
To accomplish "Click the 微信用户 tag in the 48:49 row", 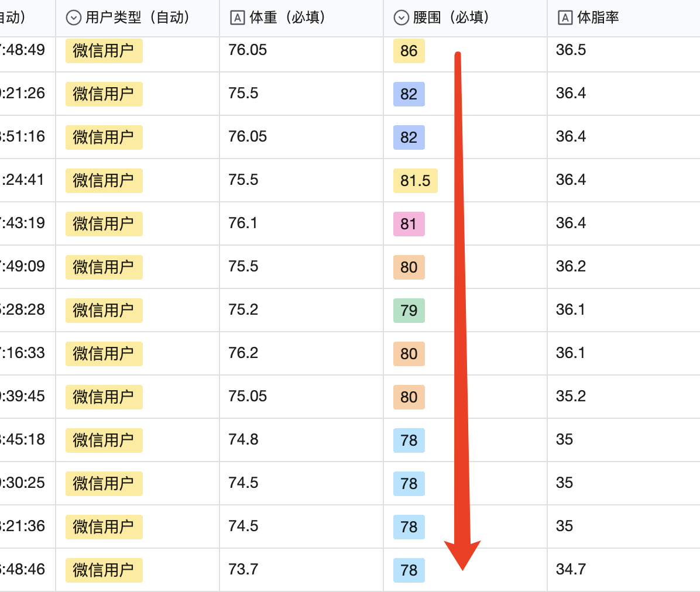I will coord(104,51).
